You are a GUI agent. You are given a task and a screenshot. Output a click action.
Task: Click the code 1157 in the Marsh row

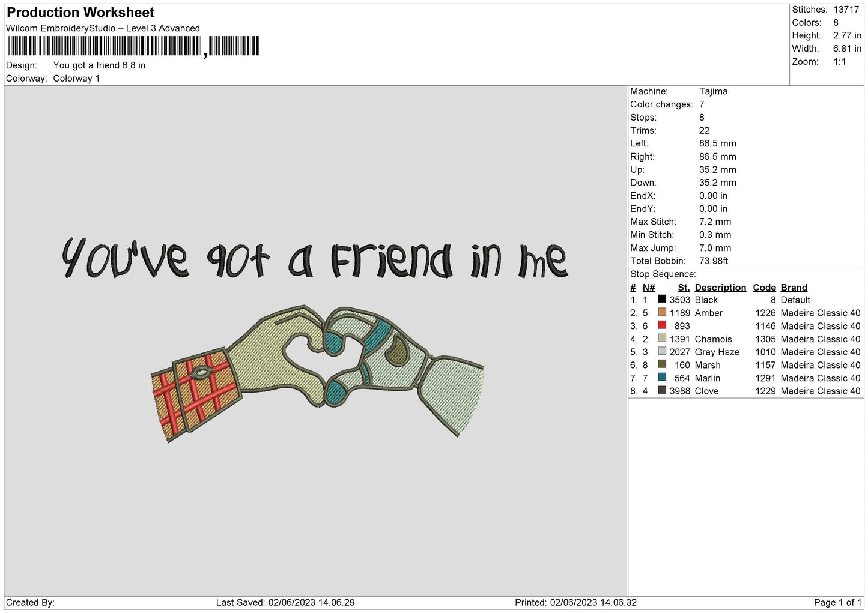[x=765, y=365]
